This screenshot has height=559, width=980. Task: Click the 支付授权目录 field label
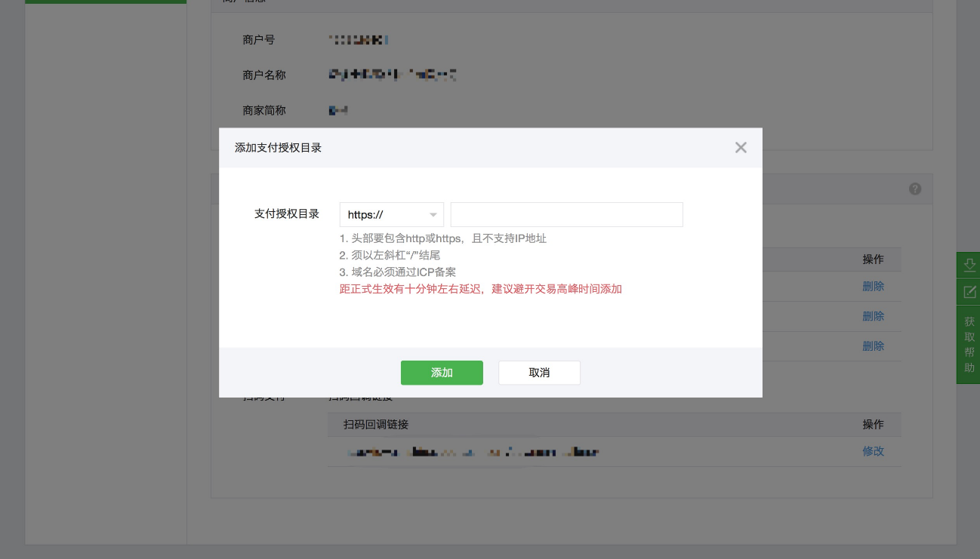(x=287, y=214)
